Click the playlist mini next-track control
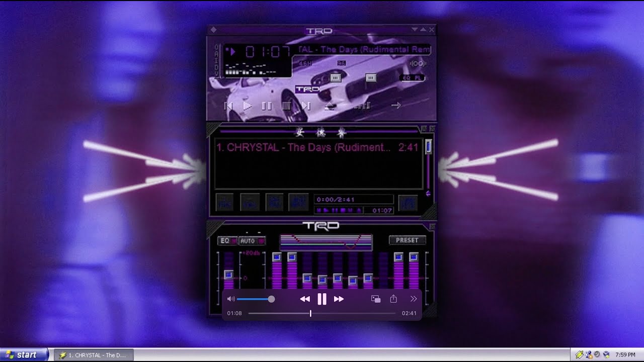 coord(350,210)
